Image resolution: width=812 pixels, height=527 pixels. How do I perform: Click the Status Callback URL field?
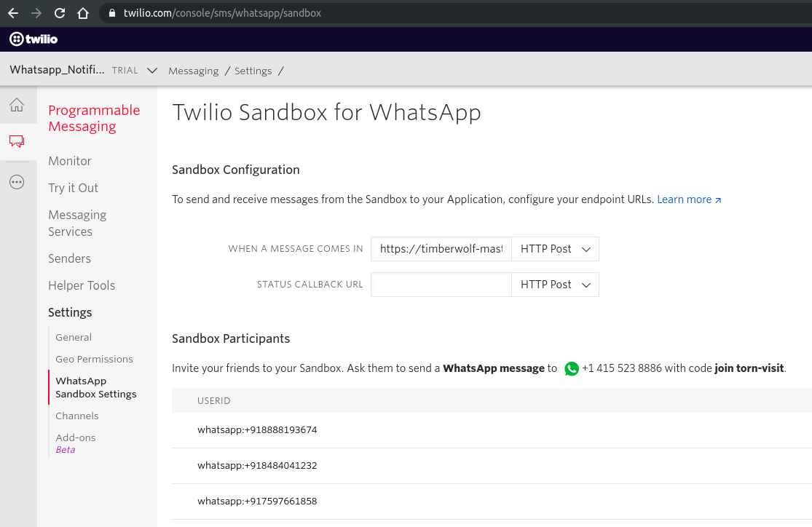click(x=441, y=285)
